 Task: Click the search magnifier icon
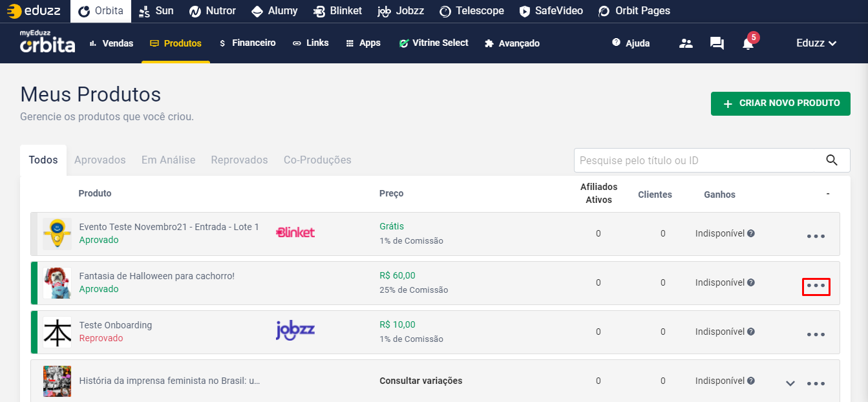tap(832, 160)
